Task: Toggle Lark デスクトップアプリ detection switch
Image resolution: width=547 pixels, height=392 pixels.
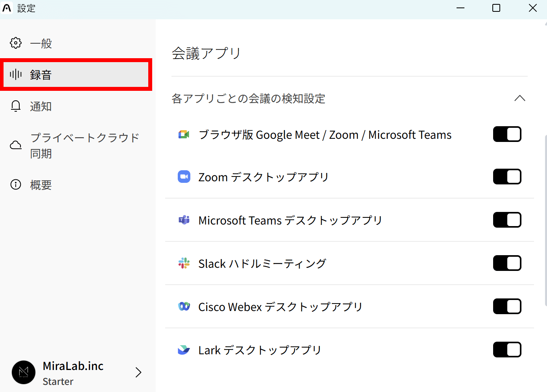Action: pos(507,350)
